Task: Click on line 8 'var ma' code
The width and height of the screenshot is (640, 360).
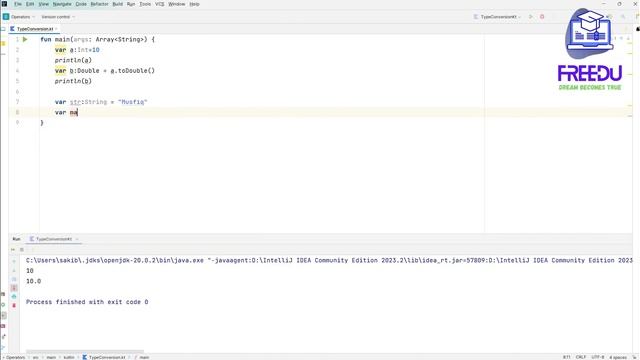Action: (x=66, y=112)
